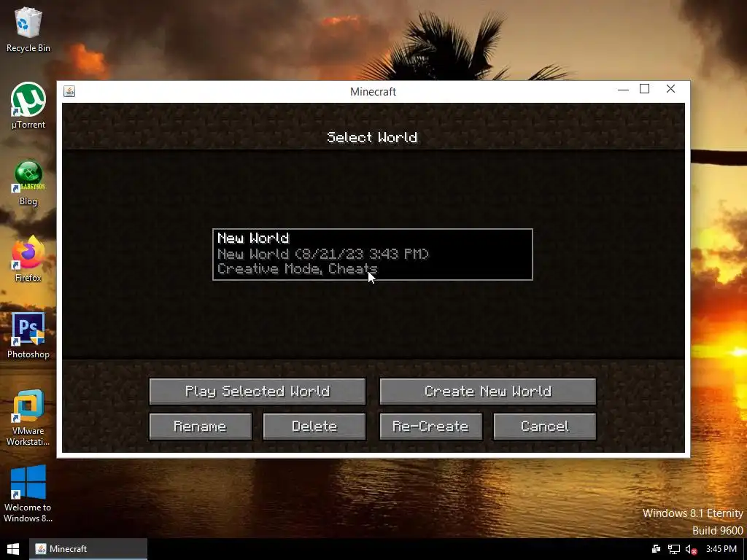Minimize the Minecraft window
Viewport: 747px width, 560px height.
click(623, 89)
